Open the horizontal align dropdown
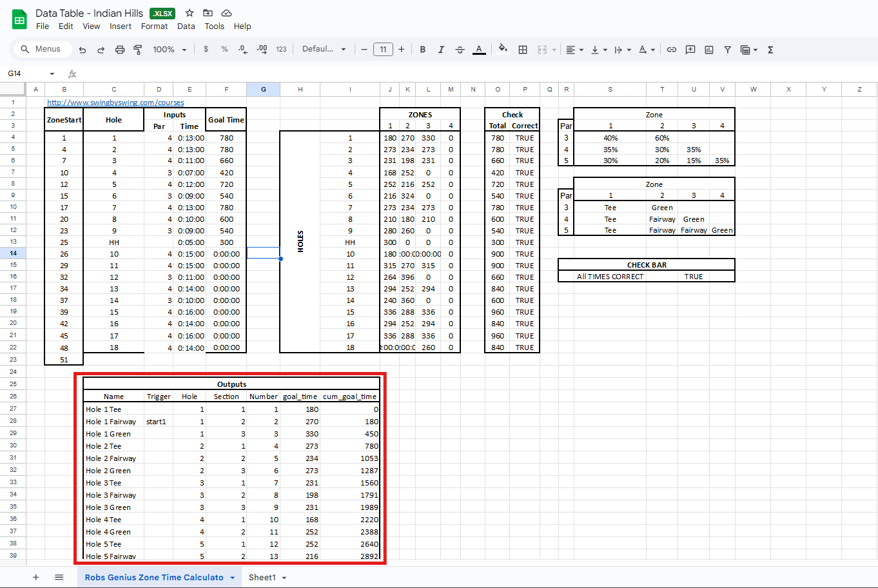 574,50
